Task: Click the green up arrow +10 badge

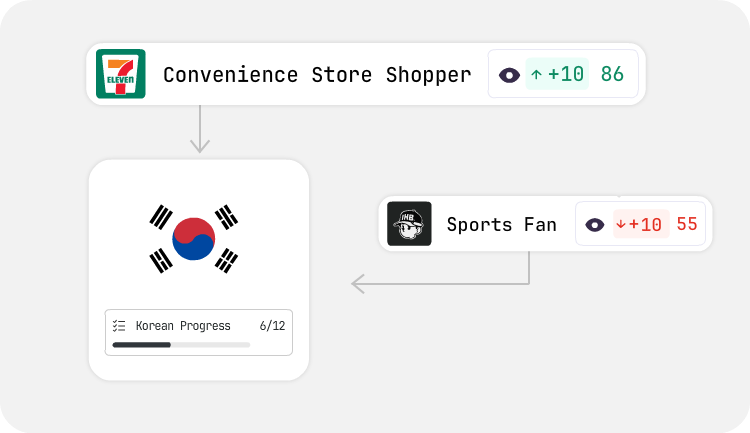Action: pyautogui.click(x=557, y=74)
